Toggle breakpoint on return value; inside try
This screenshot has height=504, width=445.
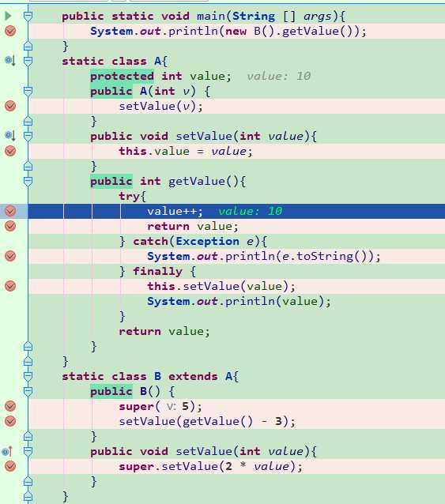(10, 226)
